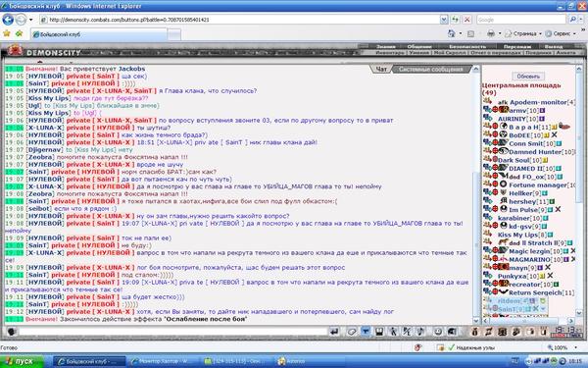Click the info icon next to Conn Smit
The height and width of the screenshot is (368, 588).
tap(559, 143)
